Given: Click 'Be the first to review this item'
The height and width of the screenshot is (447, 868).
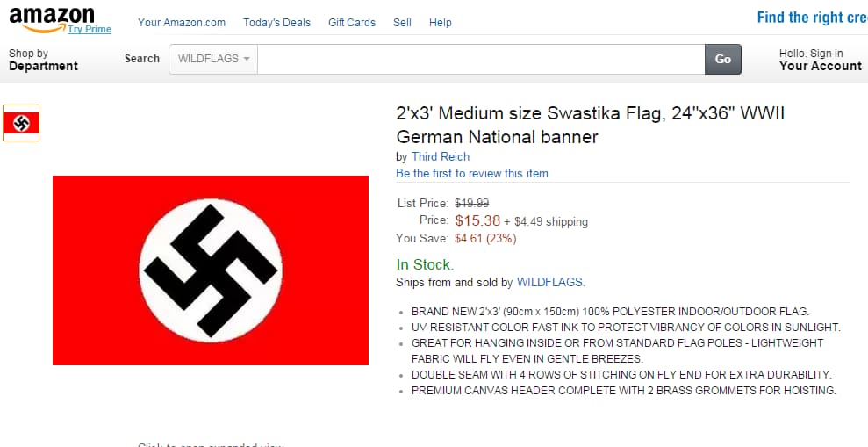Looking at the screenshot, I should pos(472,173).
